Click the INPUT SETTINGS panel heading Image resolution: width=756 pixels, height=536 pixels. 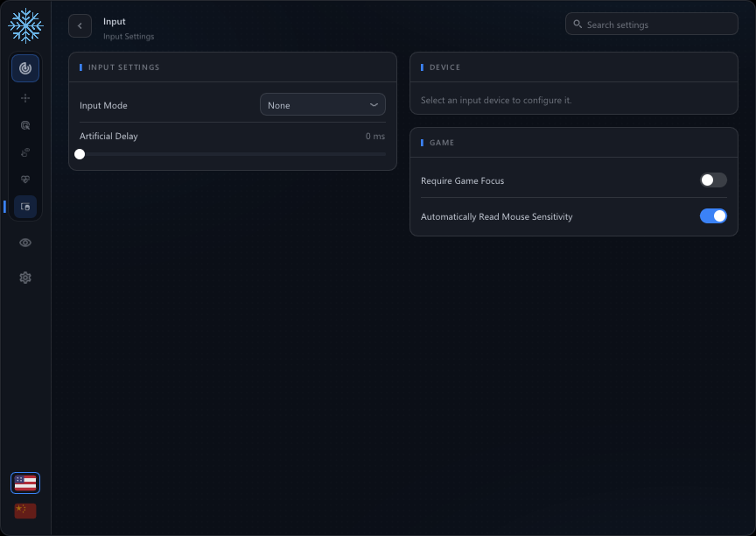click(124, 67)
